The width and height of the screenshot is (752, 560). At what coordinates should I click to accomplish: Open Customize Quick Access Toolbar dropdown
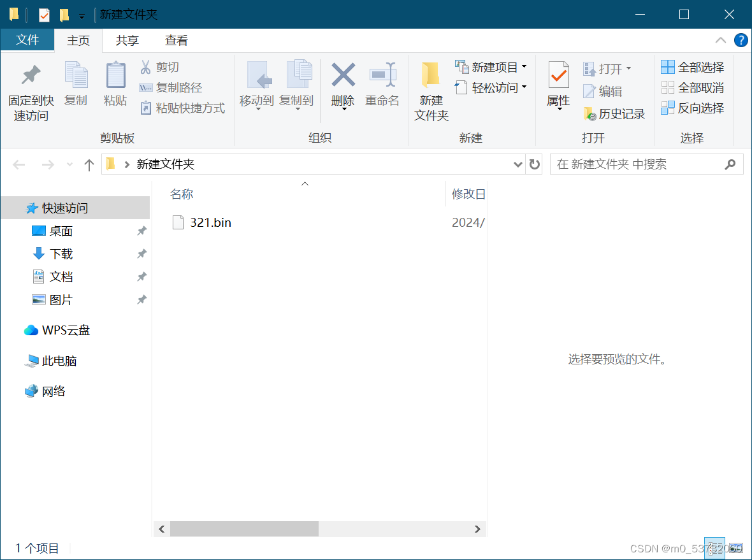82,17
